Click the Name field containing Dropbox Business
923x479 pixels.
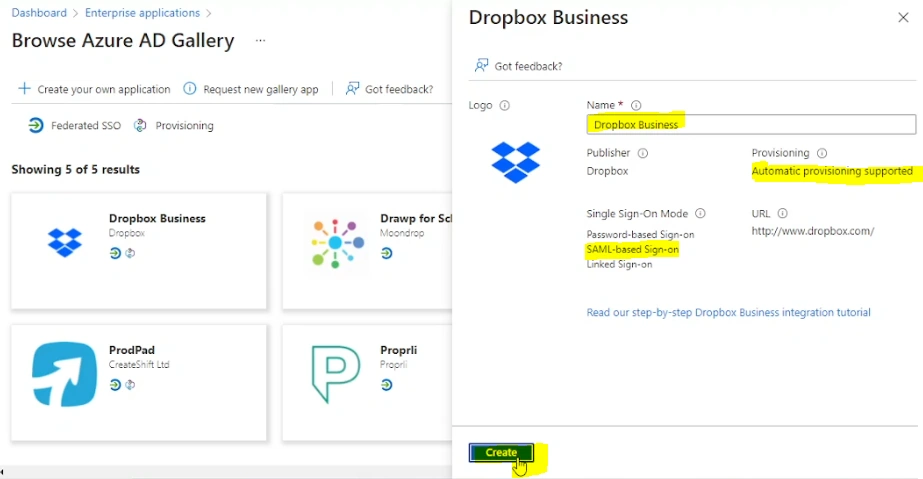(x=751, y=124)
